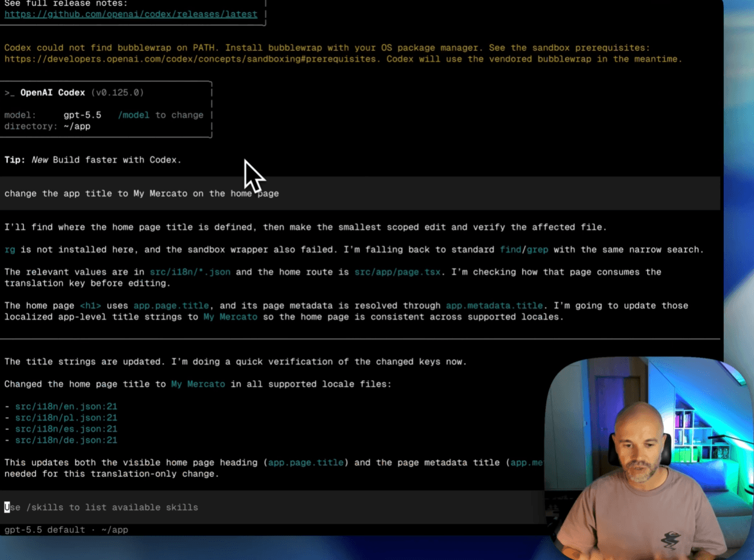This screenshot has width=754, height=560.
Task: Click the 'rg' command word
Action: click(x=10, y=249)
